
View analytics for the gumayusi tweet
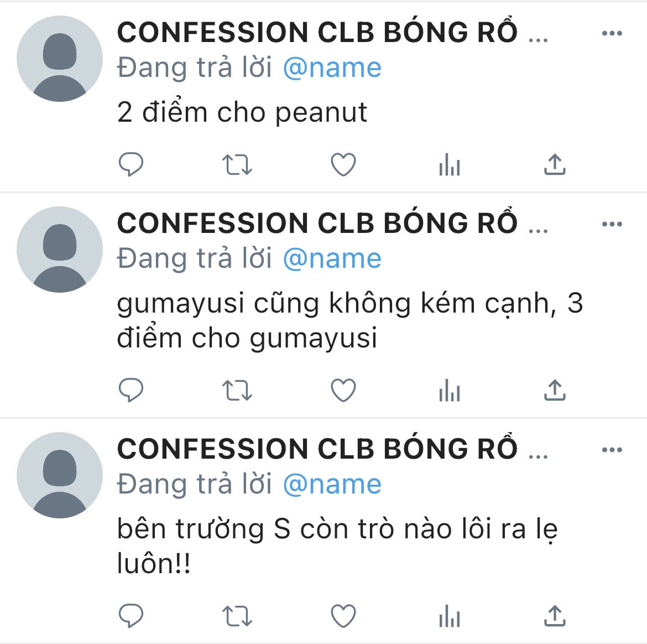[450, 390]
